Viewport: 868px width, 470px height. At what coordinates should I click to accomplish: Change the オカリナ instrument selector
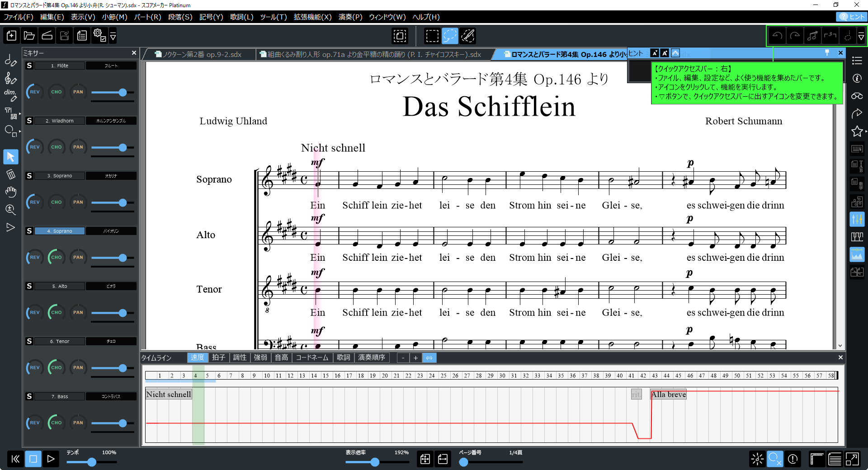(x=111, y=176)
